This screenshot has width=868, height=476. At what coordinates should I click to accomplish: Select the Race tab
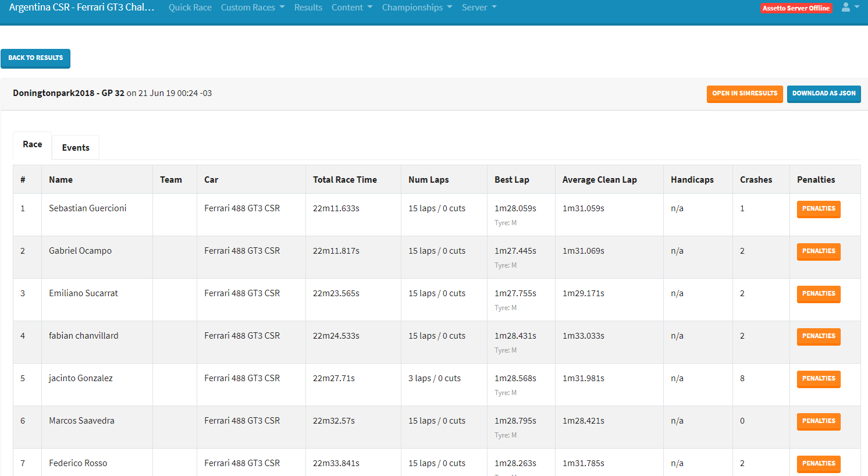pos(33,145)
